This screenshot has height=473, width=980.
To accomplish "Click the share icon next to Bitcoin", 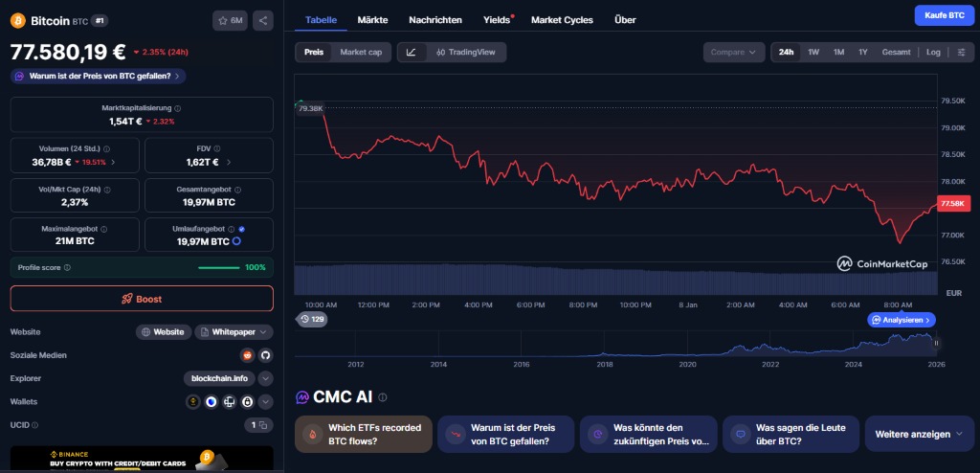I will 263,20.
